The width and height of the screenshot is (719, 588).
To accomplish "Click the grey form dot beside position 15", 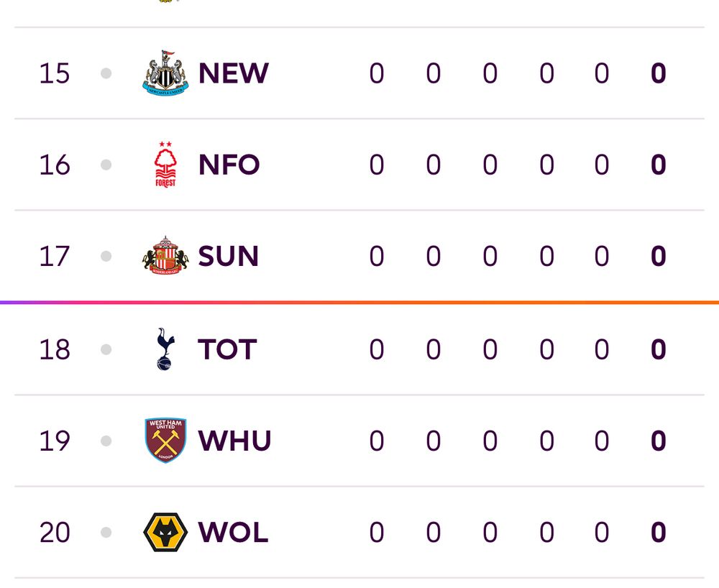I will click(106, 73).
